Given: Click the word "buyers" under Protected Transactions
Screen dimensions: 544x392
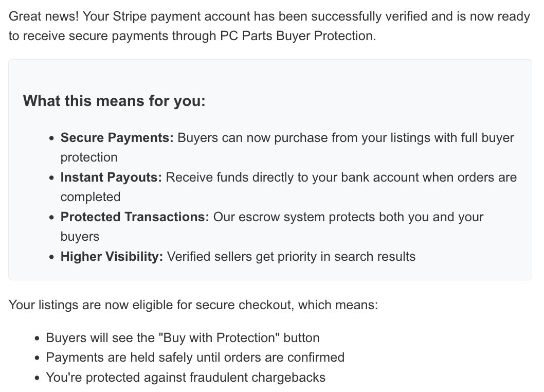Looking at the screenshot, I should tap(80, 237).
